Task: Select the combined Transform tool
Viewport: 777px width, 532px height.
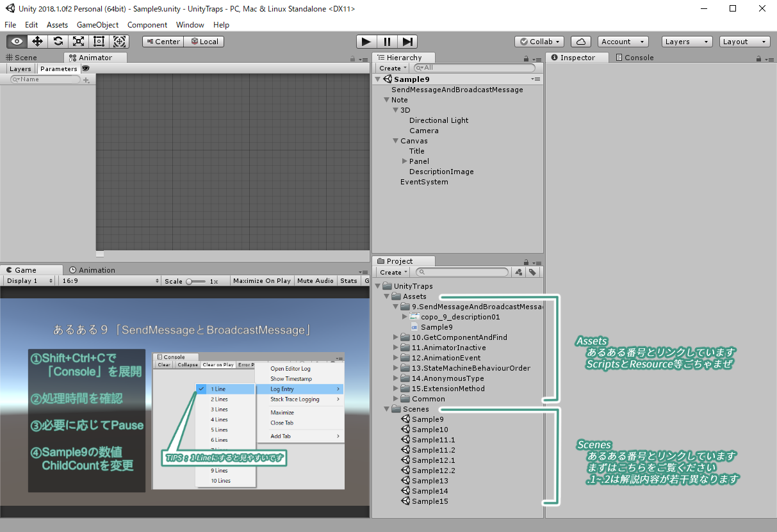Action: (119, 41)
